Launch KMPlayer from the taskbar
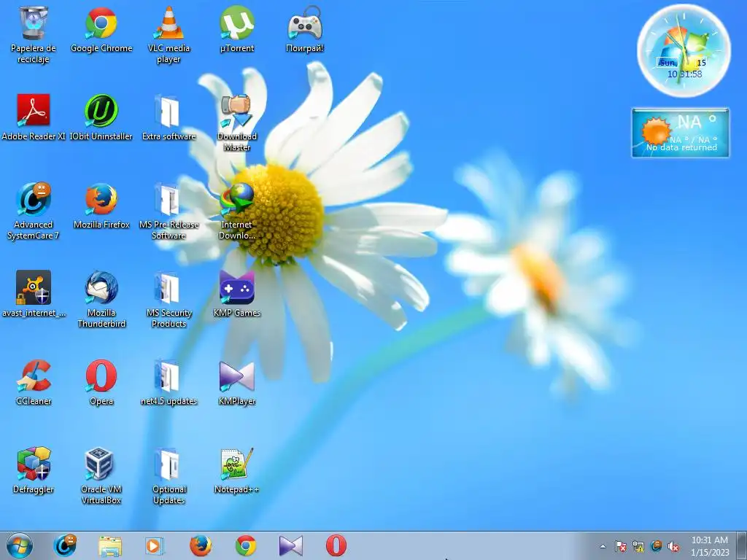This screenshot has height=560, width=747. click(x=290, y=545)
